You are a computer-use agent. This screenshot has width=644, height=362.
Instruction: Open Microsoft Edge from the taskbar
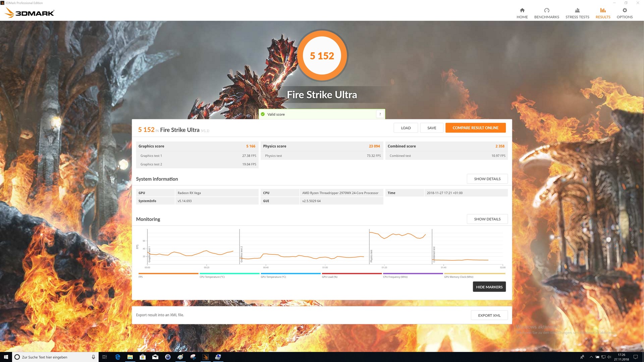click(x=118, y=357)
